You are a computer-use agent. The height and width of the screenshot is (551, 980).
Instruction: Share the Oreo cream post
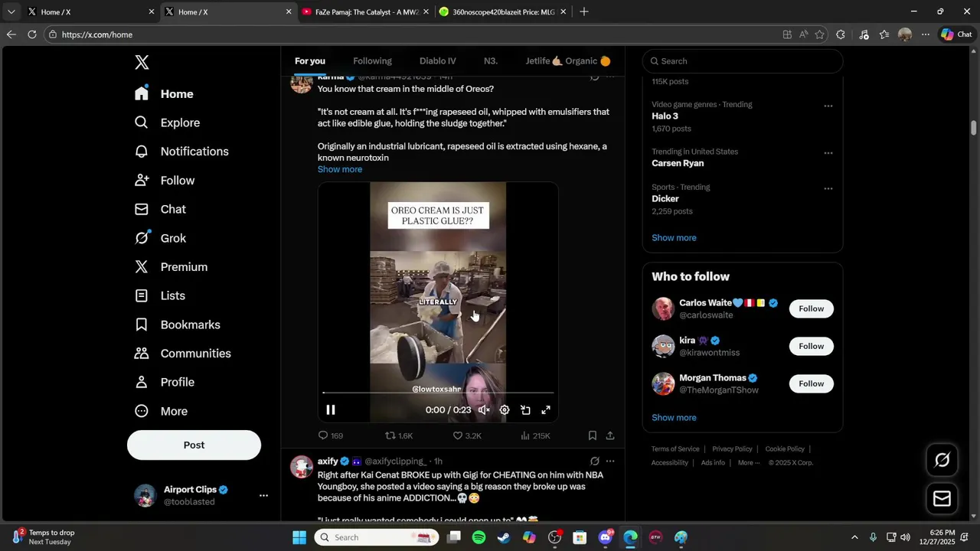click(610, 435)
